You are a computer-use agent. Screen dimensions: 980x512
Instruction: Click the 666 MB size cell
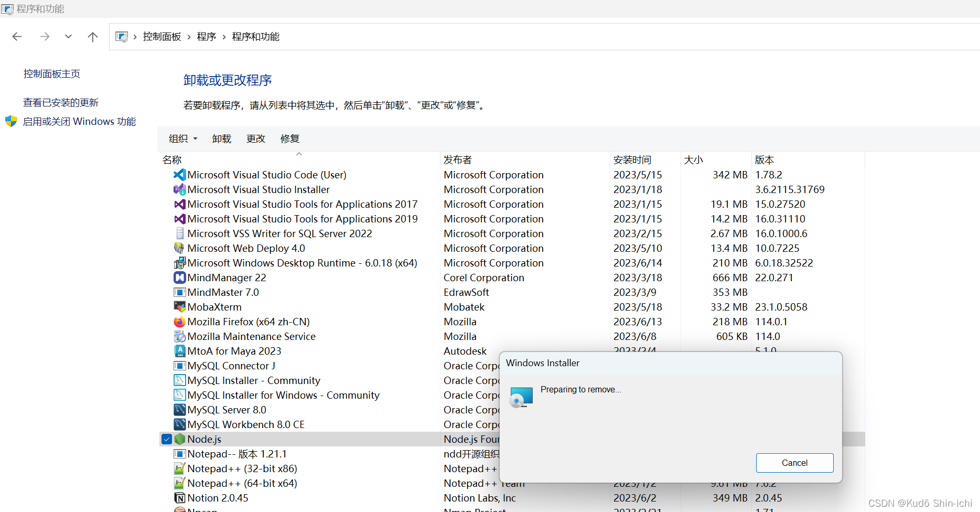730,278
